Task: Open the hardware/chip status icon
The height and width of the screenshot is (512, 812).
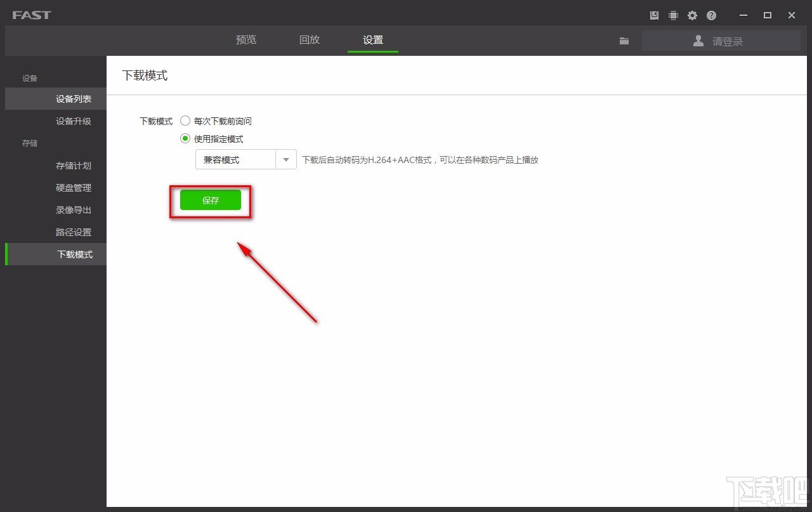Action: pyautogui.click(x=673, y=15)
